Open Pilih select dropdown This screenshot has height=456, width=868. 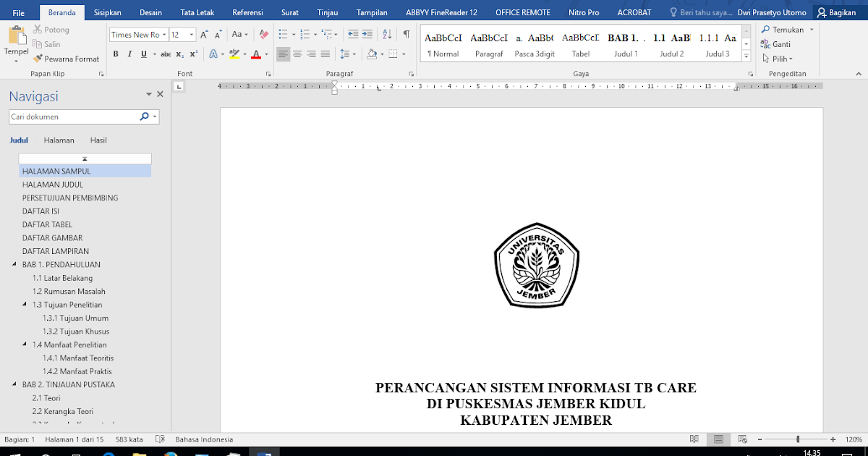(778, 59)
